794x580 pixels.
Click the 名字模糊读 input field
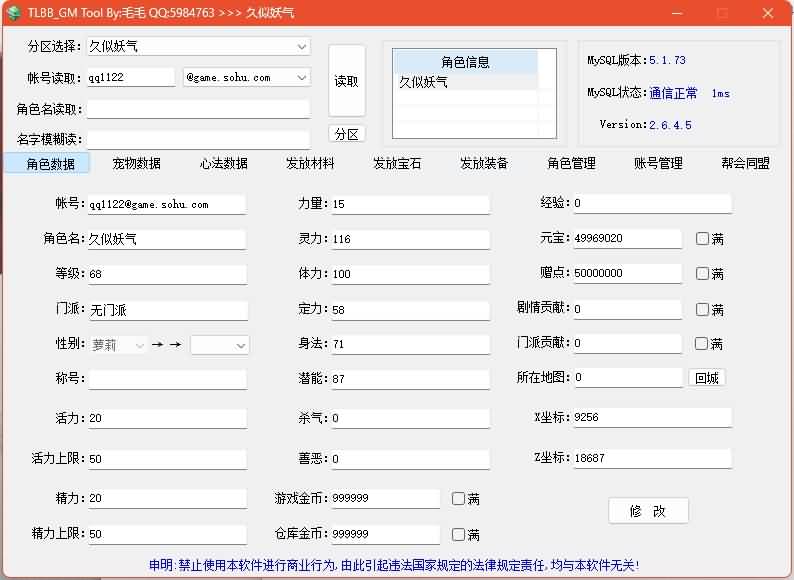click(x=198, y=139)
